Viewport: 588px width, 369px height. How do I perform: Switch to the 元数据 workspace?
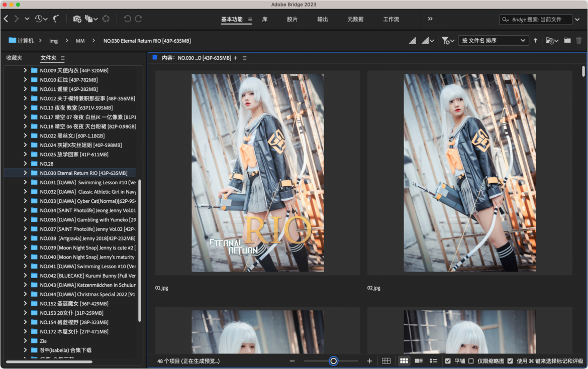[355, 19]
